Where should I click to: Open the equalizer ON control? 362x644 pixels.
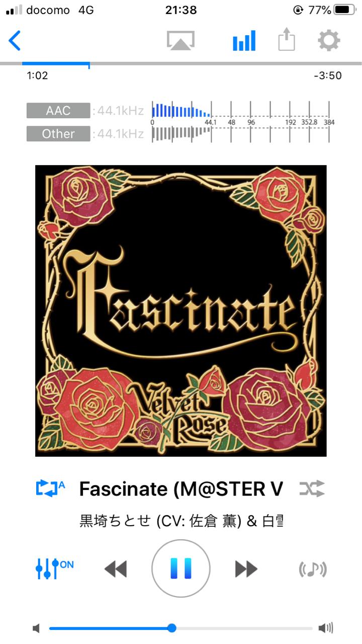[x=54, y=568]
